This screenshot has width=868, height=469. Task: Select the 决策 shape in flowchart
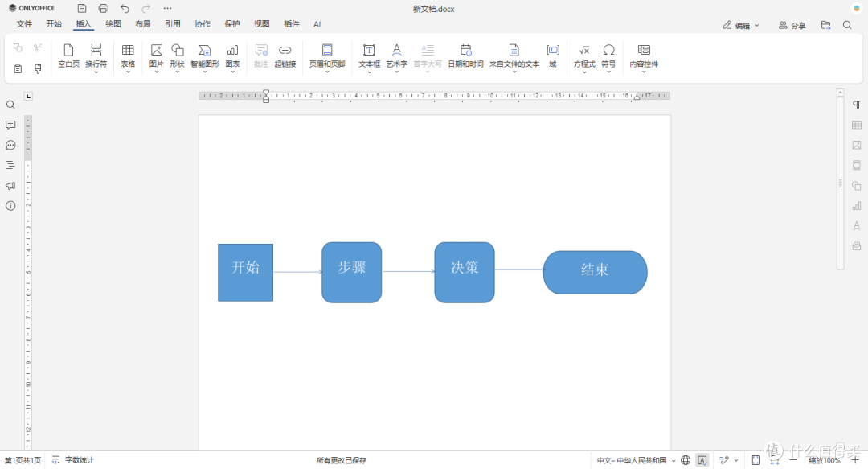coord(465,272)
